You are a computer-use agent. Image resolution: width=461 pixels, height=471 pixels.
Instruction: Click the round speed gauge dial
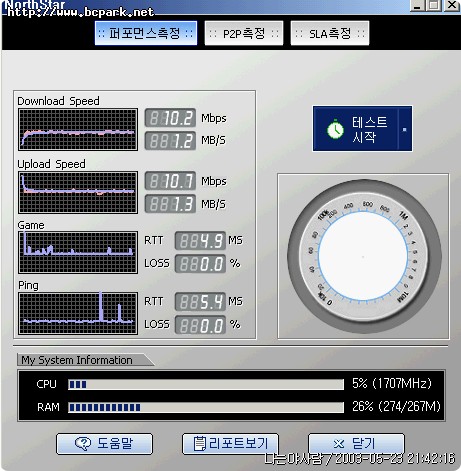click(x=363, y=256)
